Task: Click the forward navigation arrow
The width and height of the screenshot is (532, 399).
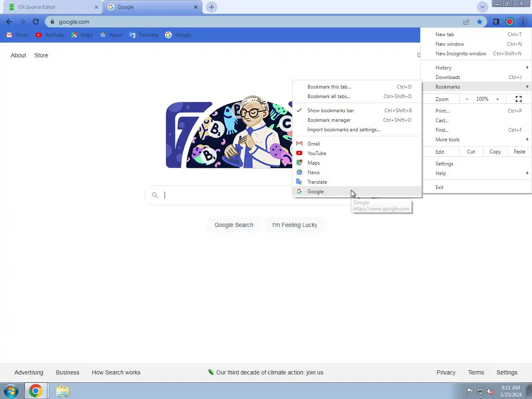Action: coord(22,22)
